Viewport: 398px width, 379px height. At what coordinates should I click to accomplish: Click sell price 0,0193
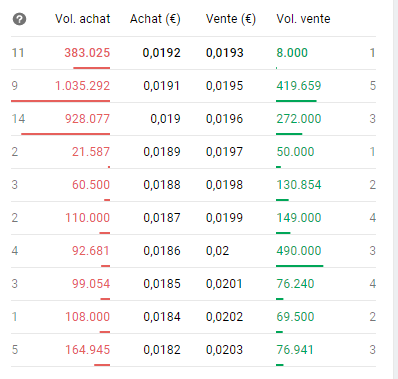coord(225,53)
